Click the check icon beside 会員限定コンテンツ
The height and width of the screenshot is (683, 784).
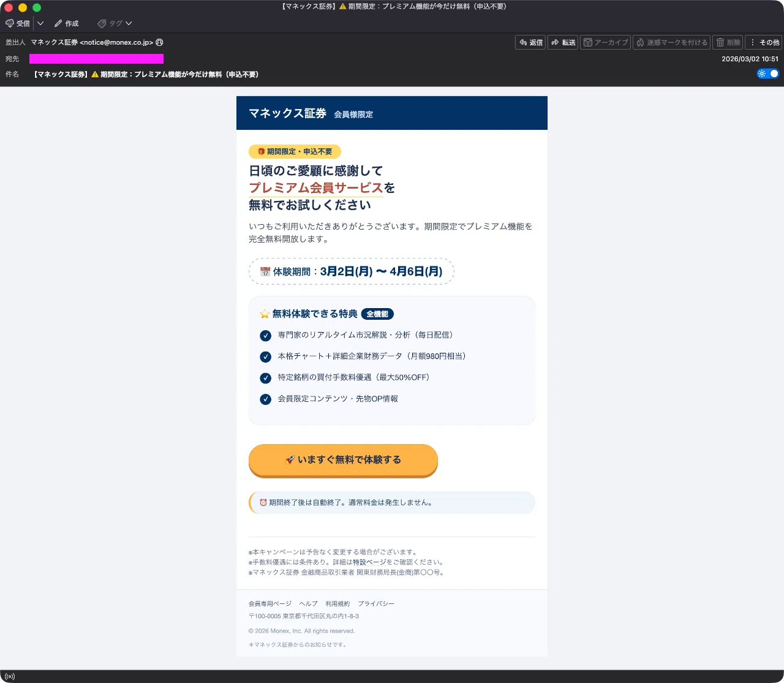pos(265,399)
